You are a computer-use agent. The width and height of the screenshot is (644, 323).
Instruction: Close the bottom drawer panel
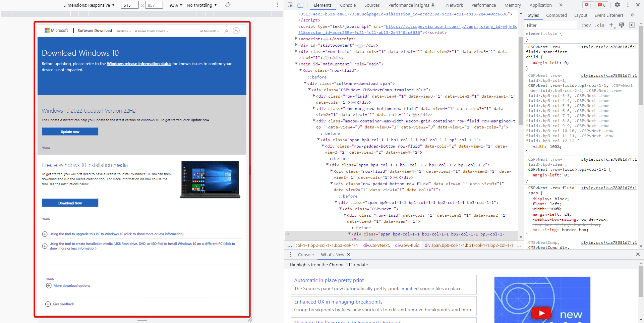click(638, 255)
